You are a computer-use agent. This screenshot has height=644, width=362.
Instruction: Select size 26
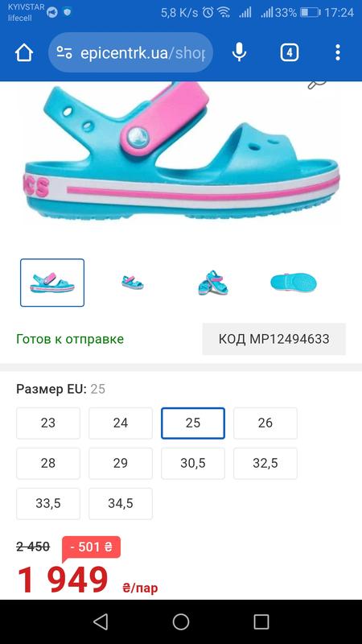pyautogui.click(x=265, y=423)
